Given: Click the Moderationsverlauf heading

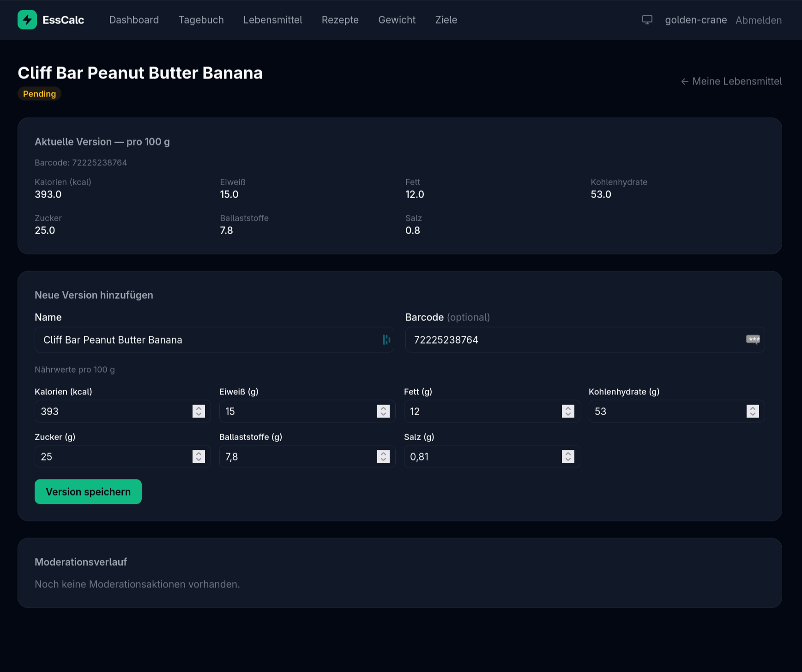Looking at the screenshot, I should coord(81,562).
